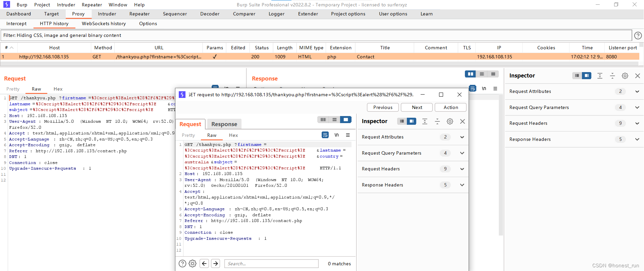This screenshot has width=644, height=271.
Task: Open the Action button in the popup
Action: pos(451,107)
